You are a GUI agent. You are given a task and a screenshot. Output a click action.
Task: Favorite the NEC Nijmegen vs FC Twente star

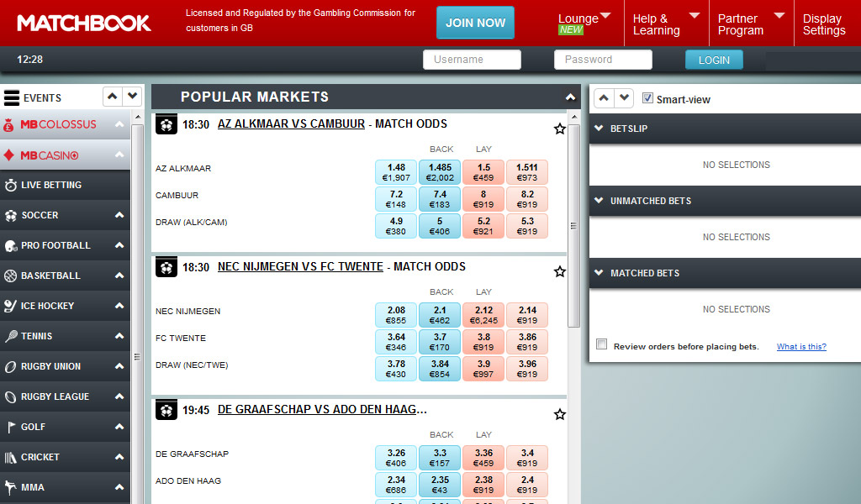click(559, 271)
